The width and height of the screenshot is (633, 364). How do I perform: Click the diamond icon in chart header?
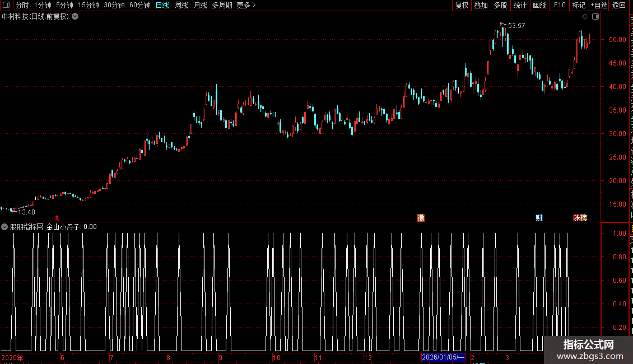(585, 17)
